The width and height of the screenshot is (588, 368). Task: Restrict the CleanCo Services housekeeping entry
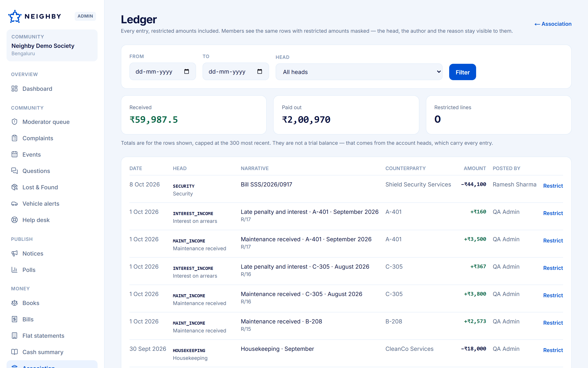click(x=553, y=350)
